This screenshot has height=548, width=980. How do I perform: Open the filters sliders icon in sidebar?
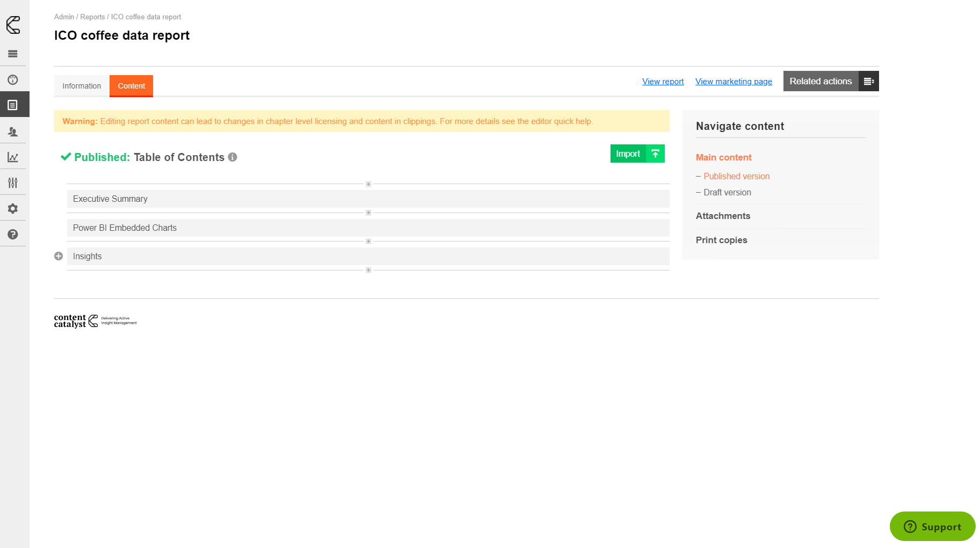tap(13, 182)
